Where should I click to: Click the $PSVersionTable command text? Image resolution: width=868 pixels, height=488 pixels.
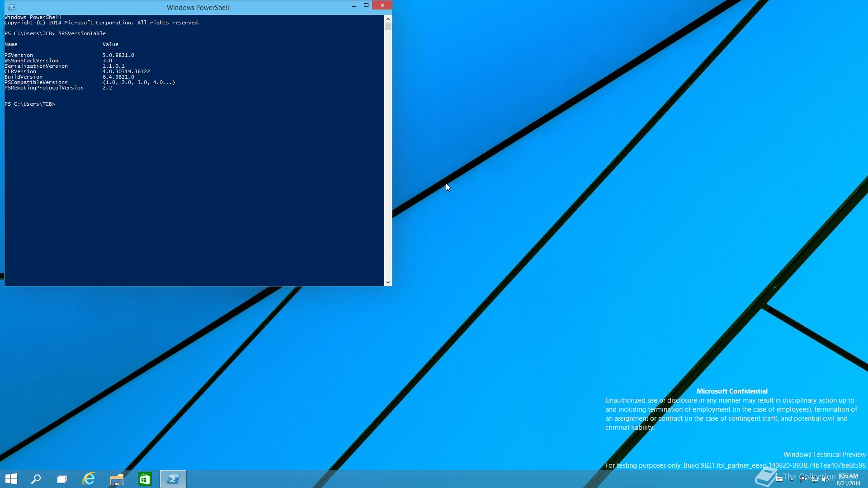coord(82,33)
